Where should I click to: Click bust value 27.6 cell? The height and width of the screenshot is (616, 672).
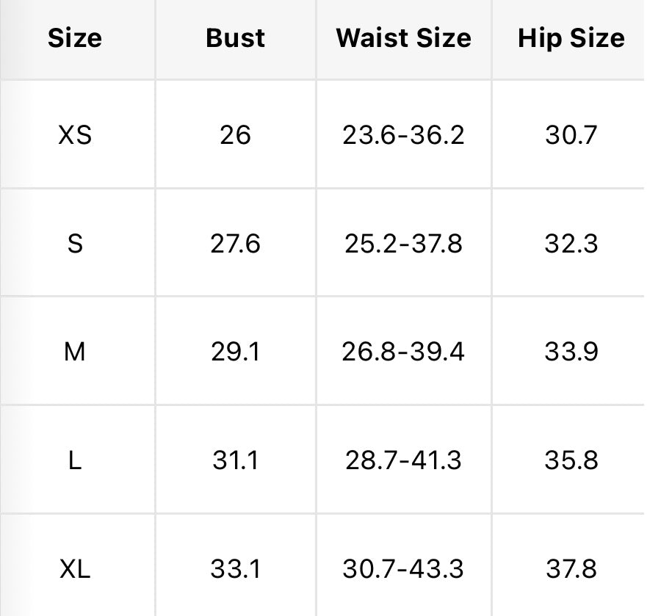[x=235, y=244]
